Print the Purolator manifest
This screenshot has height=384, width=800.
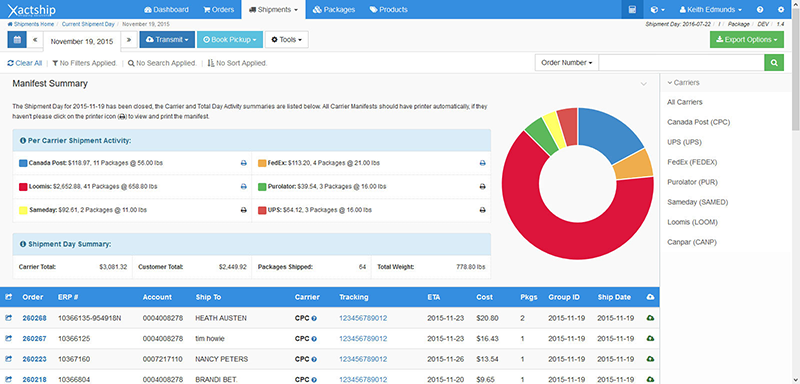point(482,187)
